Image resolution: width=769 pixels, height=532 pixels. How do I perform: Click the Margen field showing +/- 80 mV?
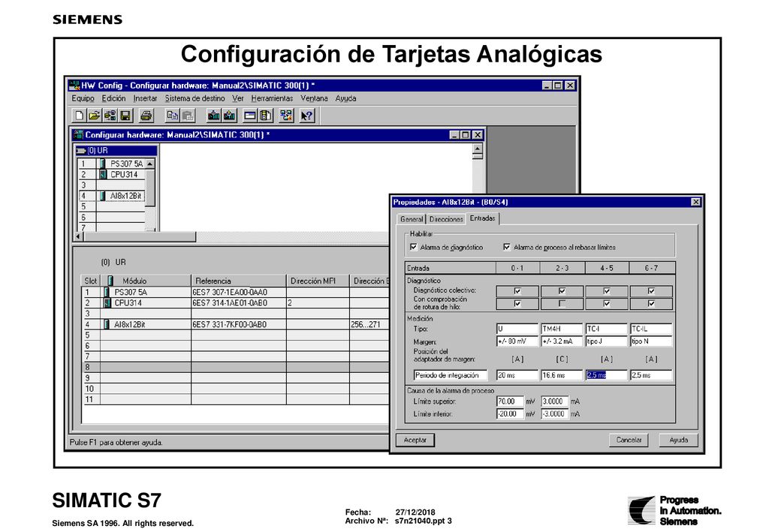click(x=517, y=341)
